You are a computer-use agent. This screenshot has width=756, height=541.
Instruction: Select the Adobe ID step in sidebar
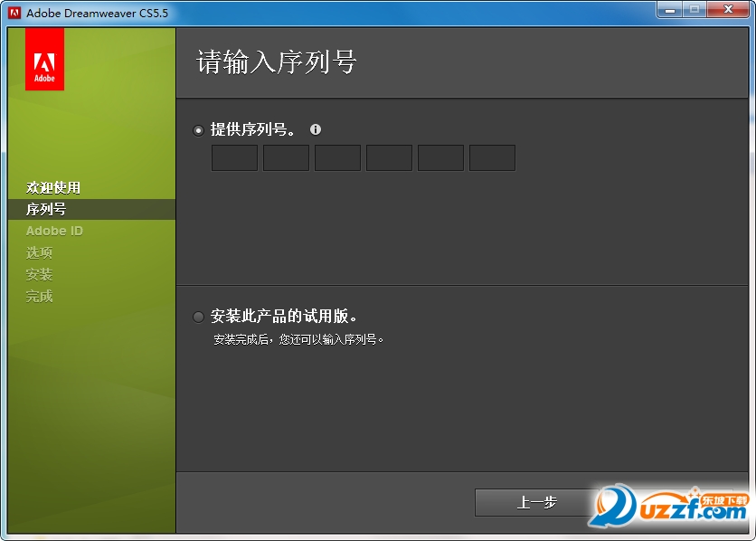tap(54, 231)
